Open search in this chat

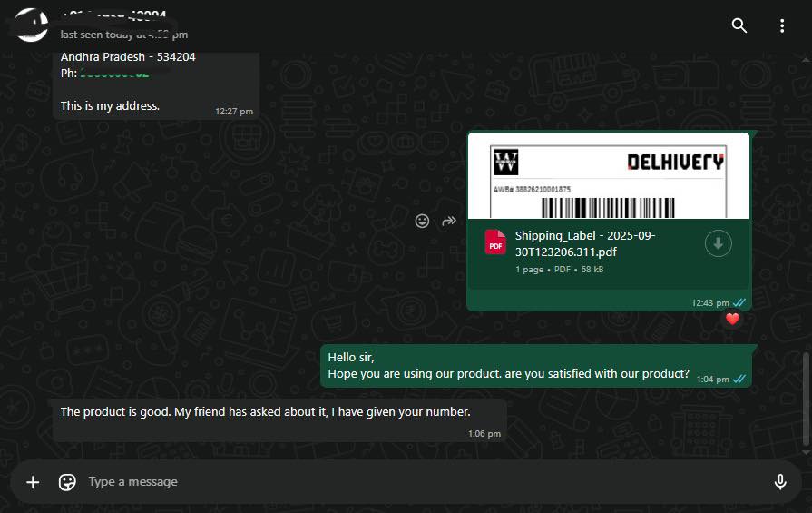739,25
